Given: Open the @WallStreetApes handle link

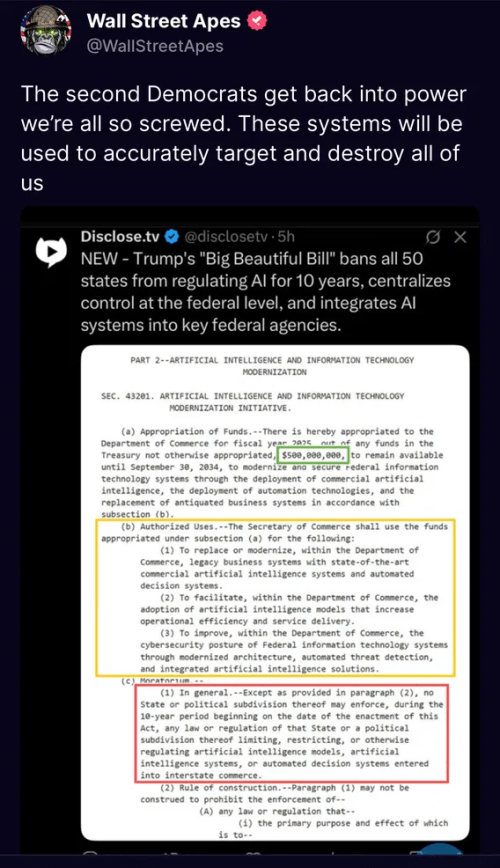Looking at the screenshot, I should click(x=155, y=46).
